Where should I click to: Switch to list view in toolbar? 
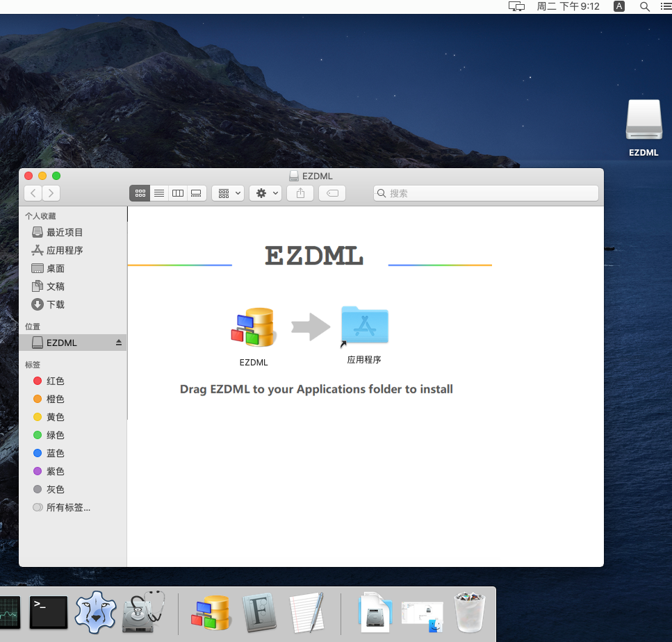coord(159,193)
